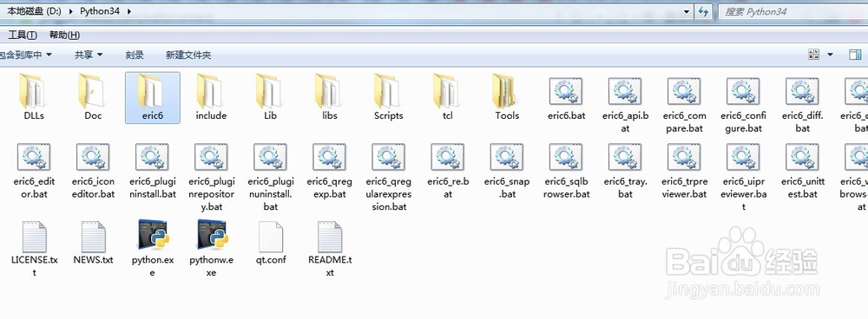Open the view options dropdown arrow

pos(830,55)
